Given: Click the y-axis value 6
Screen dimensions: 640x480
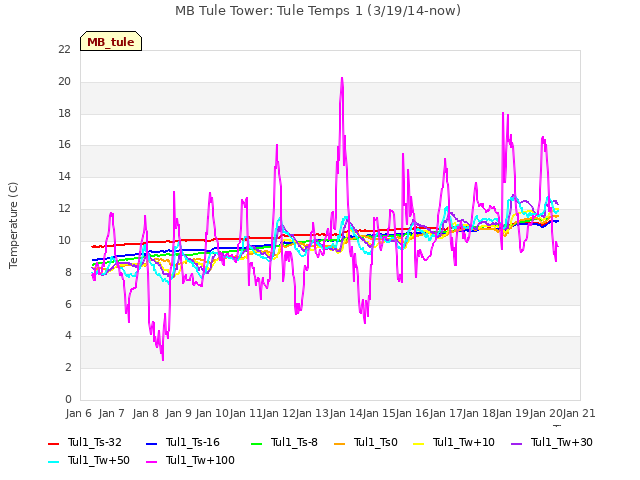Looking at the screenshot, I should [68, 304].
